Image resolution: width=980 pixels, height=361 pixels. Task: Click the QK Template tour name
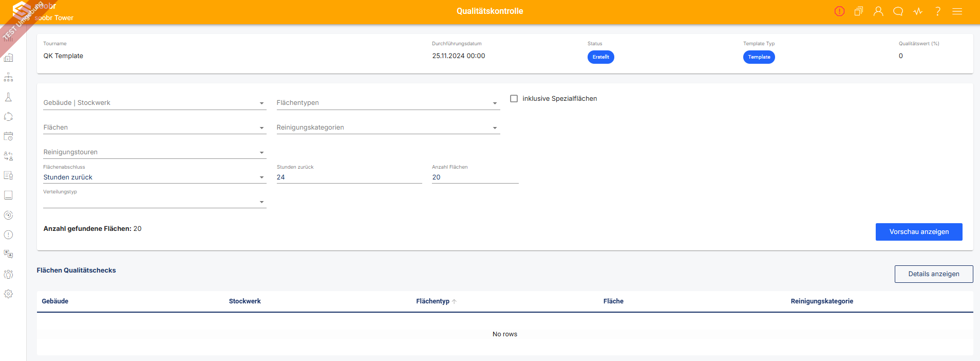pos(63,56)
